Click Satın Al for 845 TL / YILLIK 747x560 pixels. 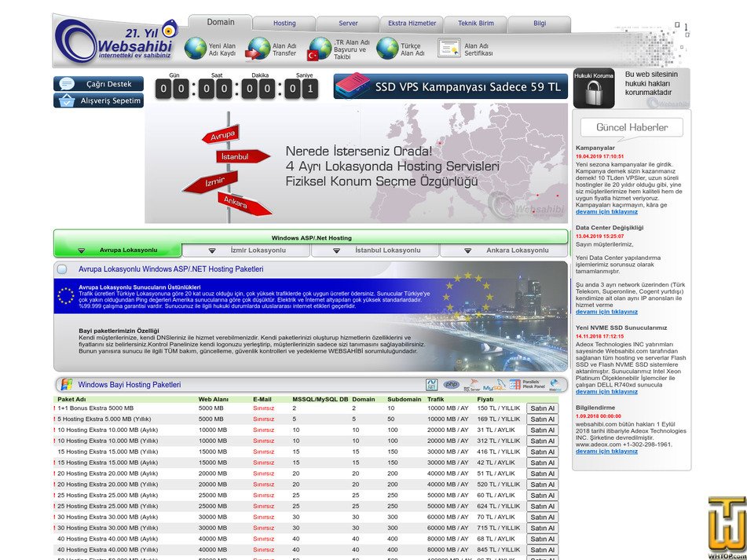pyautogui.click(x=542, y=550)
